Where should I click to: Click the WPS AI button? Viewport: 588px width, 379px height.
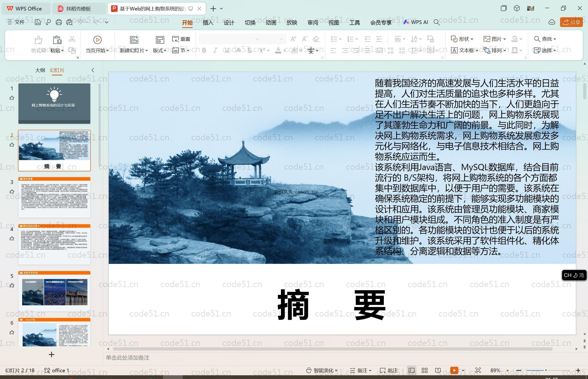(x=416, y=22)
